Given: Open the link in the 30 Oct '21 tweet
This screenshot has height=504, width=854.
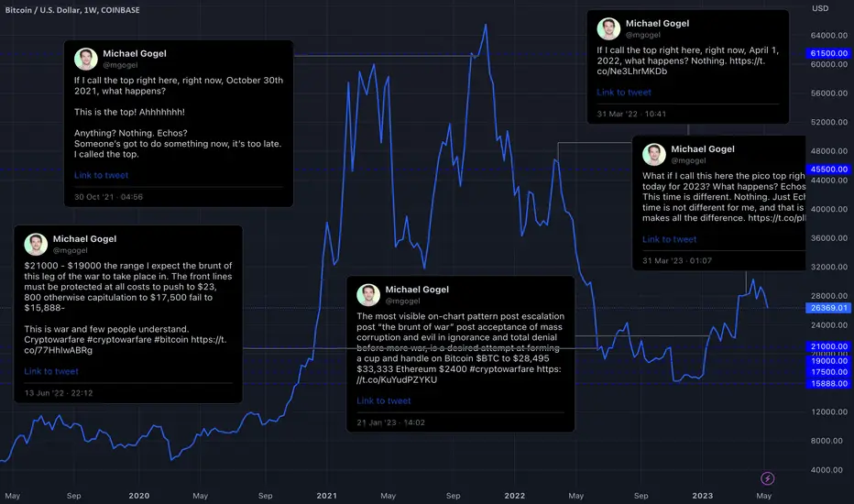Looking at the screenshot, I should tap(102, 175).
